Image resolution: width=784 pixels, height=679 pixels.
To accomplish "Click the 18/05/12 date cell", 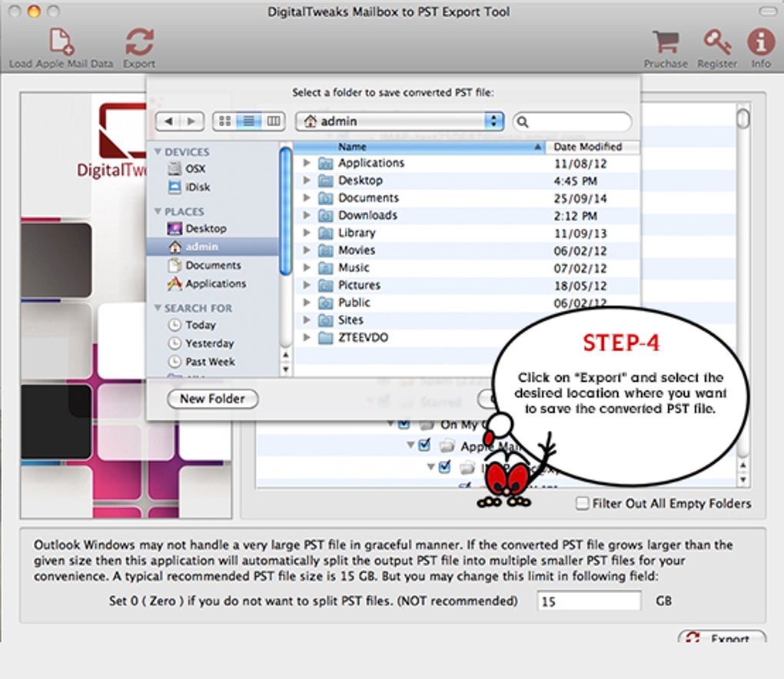I will (x=580, y=286).
